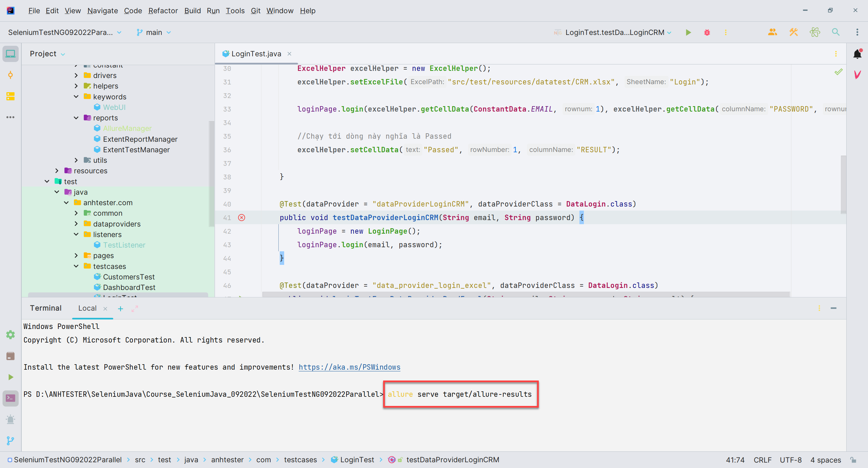868x468 pixels.
Task: Open the https://aka.ms/PSWindows link
Action: click(349, 367)
